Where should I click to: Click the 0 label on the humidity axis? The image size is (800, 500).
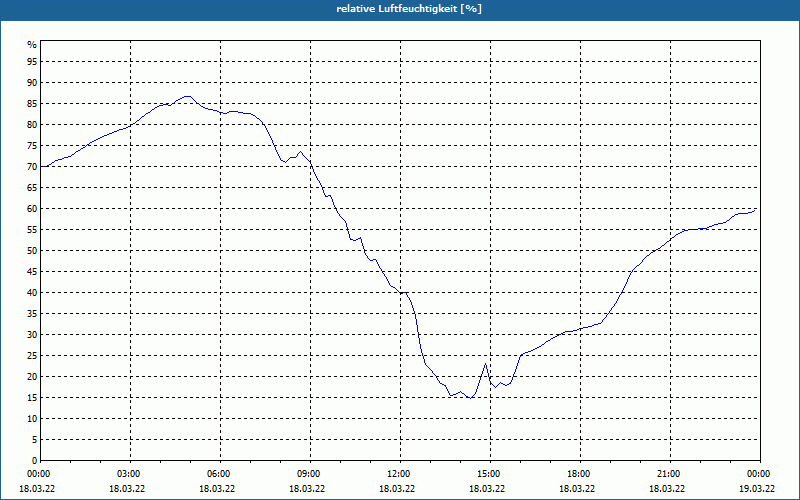tap(35, 461)
